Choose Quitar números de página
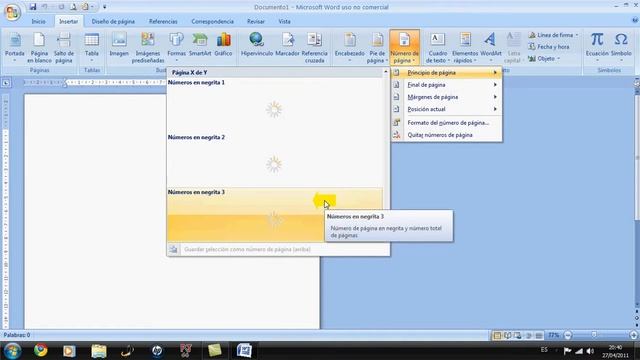640x360 pixels. 447,135
